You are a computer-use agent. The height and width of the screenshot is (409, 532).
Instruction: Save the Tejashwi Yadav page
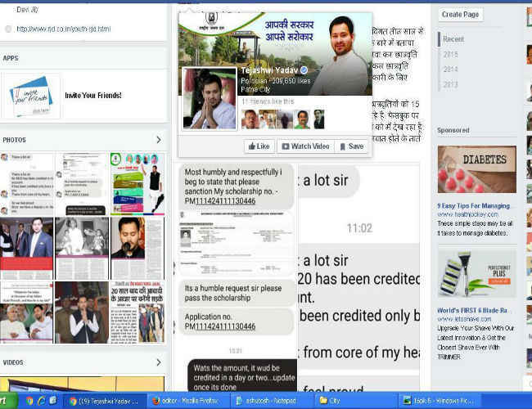351,146
